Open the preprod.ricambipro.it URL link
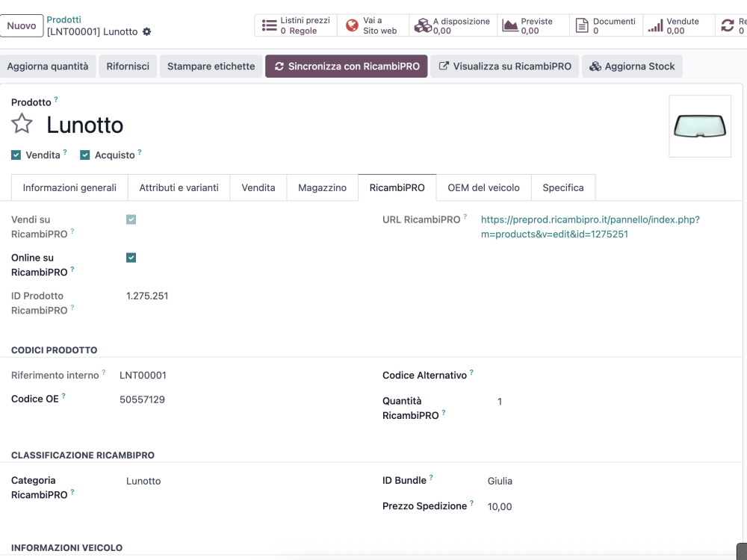This screenshot has width=747, height=560. 590,227
